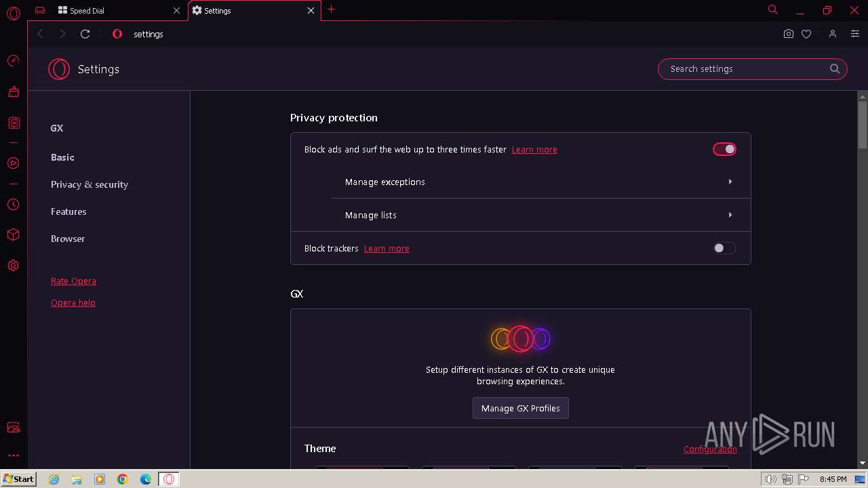Click the Privacy protection heading

tap(334, 117)
